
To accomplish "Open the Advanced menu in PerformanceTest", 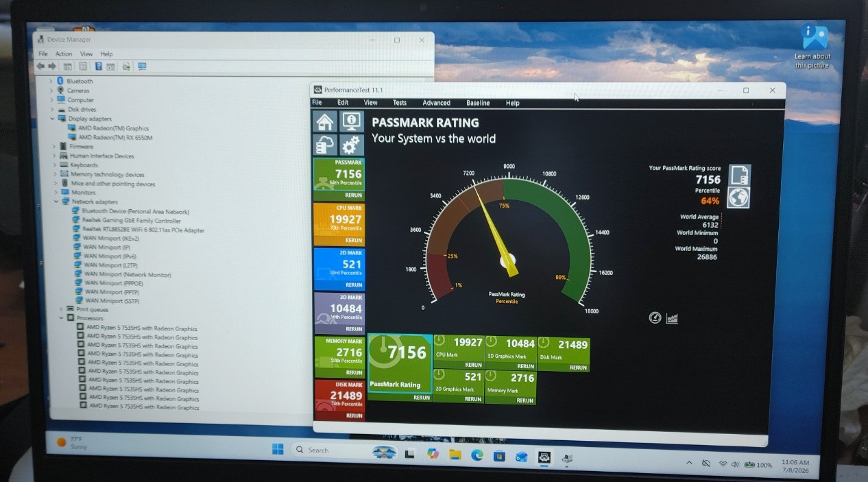I will pos(436,103).
